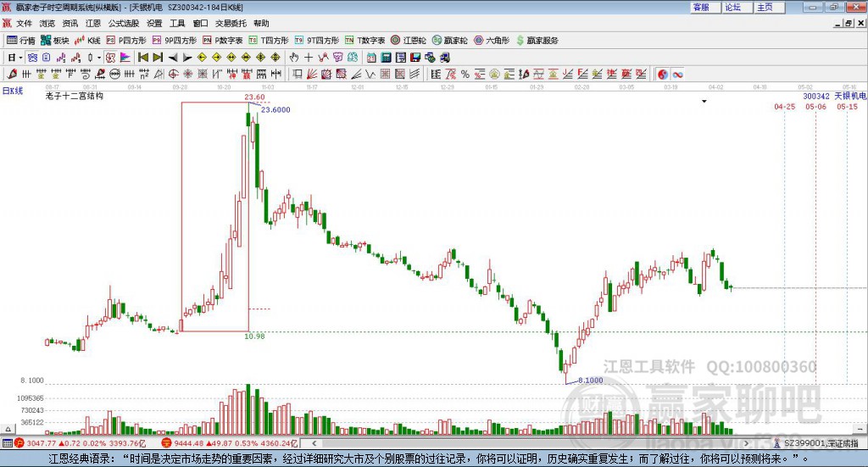This screenshot has height=467, width=868.
Task: Click the 05-15 date marker
Action: pos(847,107)
